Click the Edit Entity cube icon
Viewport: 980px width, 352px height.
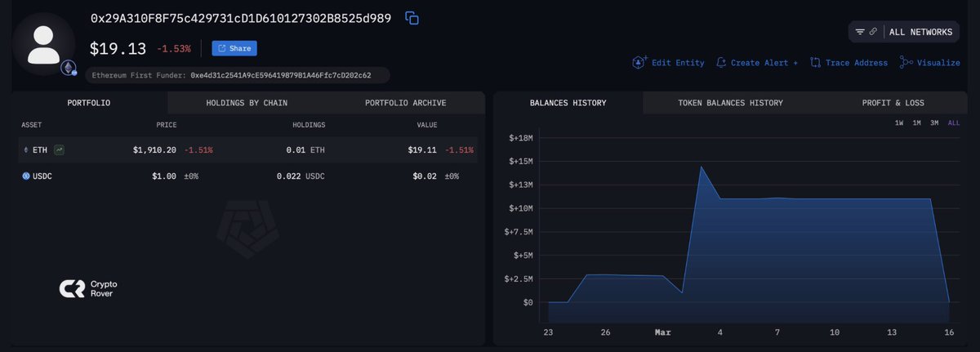click(x=639, y=62)
